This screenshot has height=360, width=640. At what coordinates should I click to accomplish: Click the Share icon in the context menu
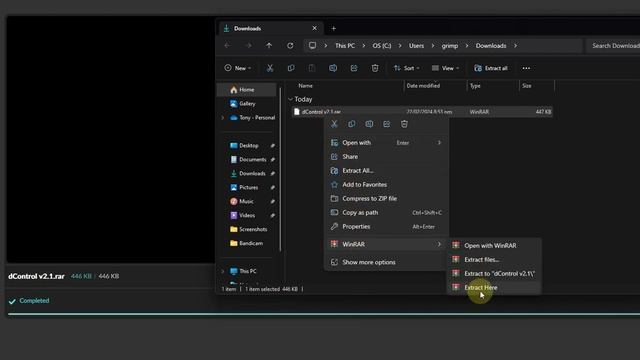(387, 124)
